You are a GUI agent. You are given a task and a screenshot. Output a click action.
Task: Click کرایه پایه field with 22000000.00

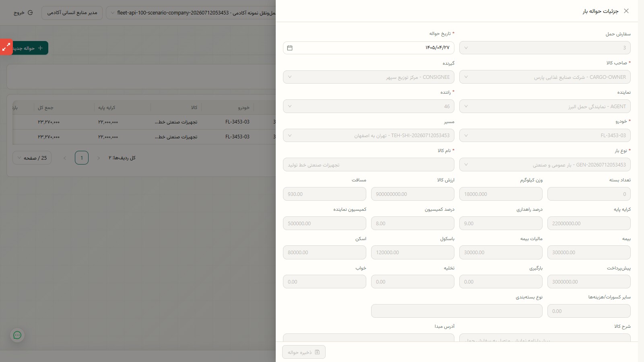589,223
